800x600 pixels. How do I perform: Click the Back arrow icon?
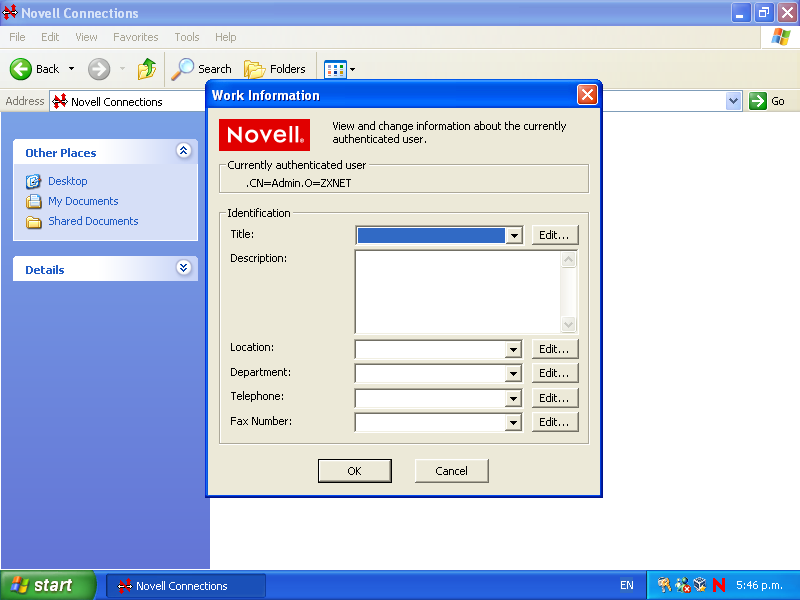[21, 69]
